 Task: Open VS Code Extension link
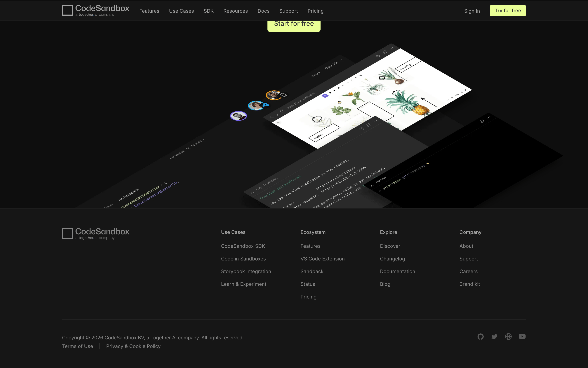pyautogui.click(x=322, y=259)
